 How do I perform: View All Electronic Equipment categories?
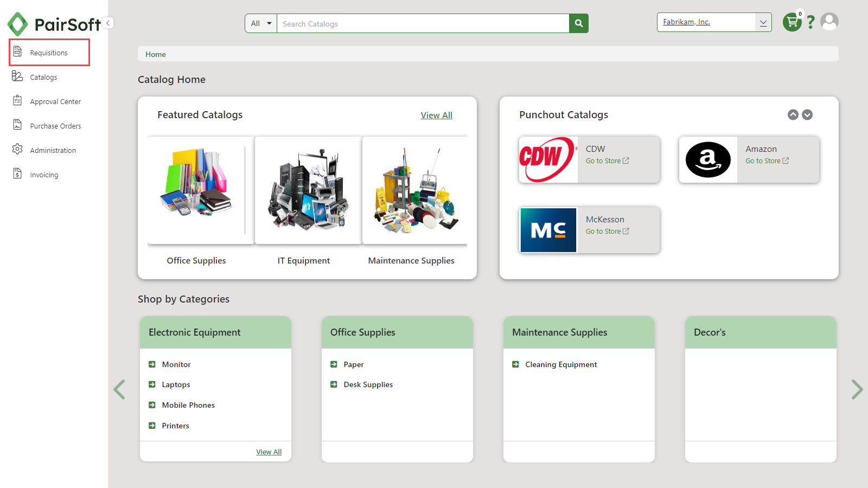269,452
